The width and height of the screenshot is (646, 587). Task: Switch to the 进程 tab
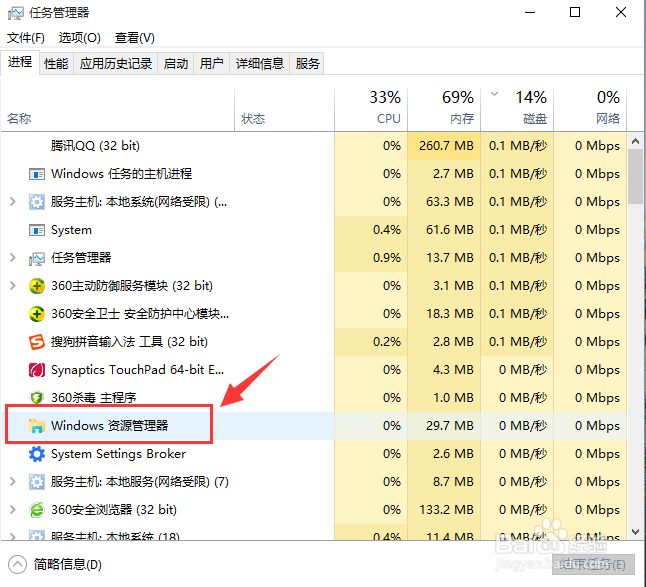[20, 62]
